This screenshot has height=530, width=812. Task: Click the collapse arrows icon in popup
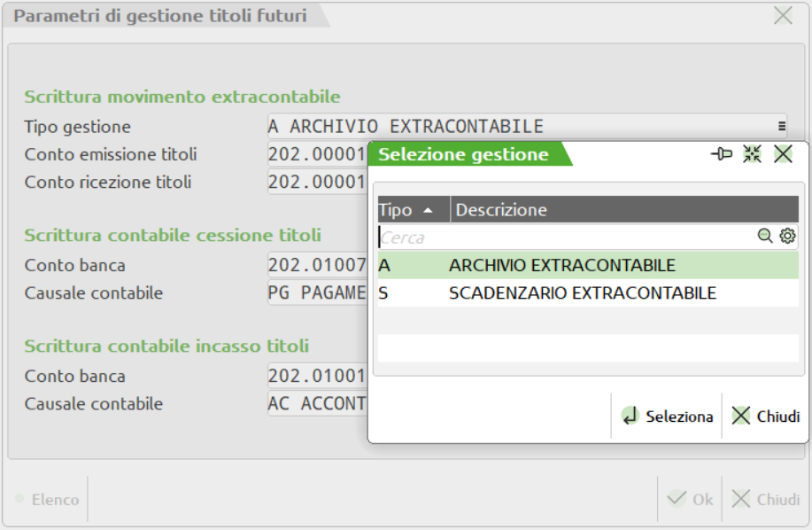[x=753, y=154]
